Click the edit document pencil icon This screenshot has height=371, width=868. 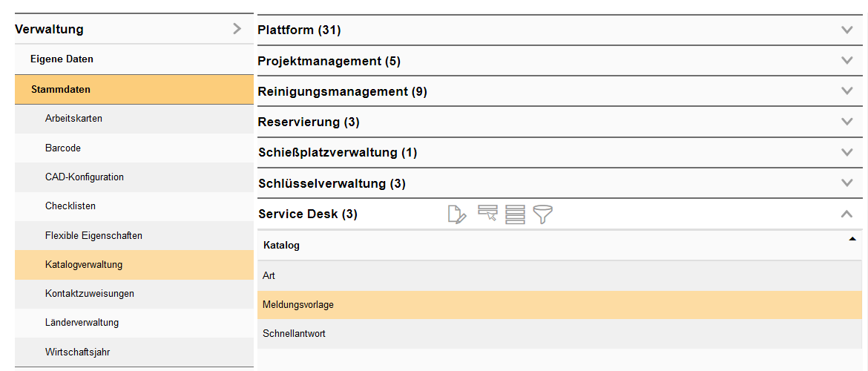(457, 214)
